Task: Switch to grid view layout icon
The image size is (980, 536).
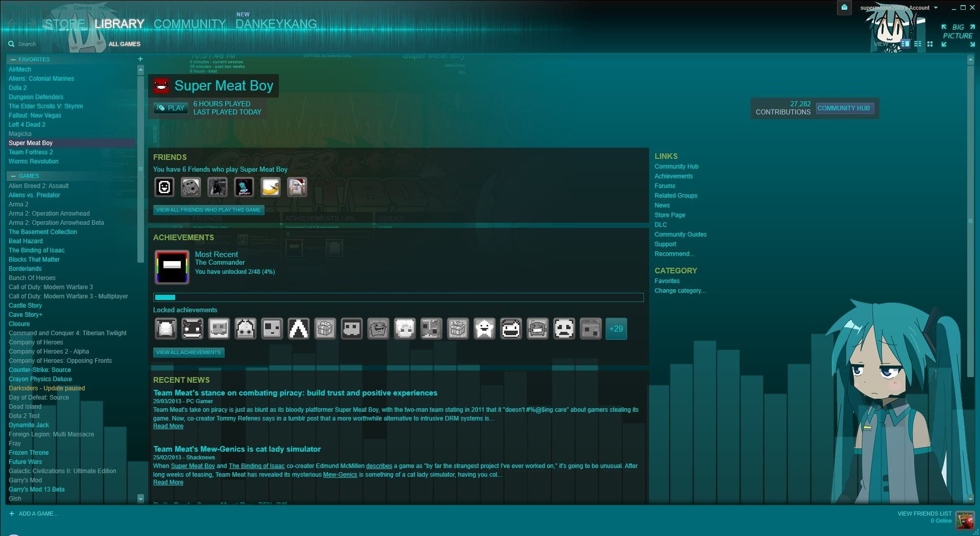Action: coord(930,44)
